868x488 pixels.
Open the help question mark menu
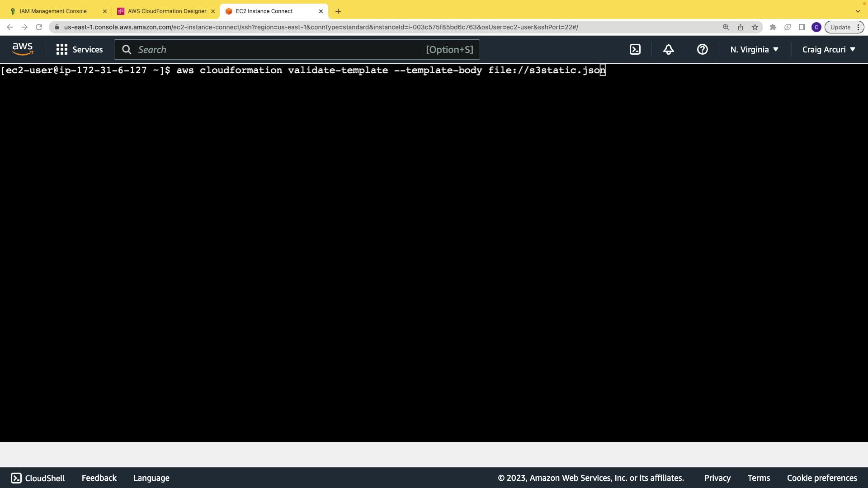point(702,50)
